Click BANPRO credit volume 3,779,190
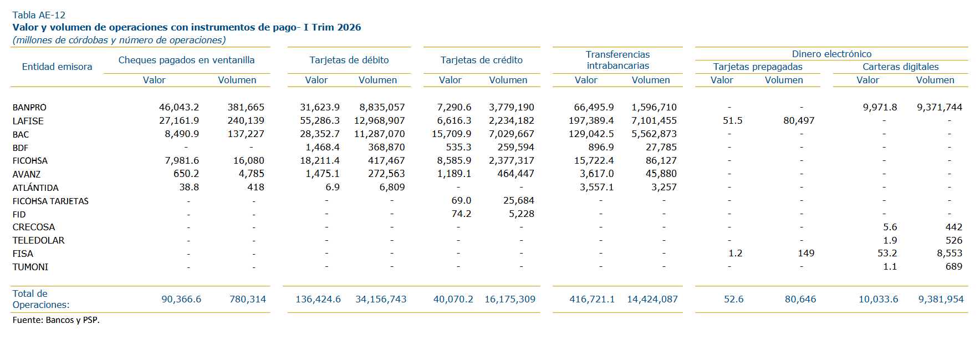 [x=511, y=107]
